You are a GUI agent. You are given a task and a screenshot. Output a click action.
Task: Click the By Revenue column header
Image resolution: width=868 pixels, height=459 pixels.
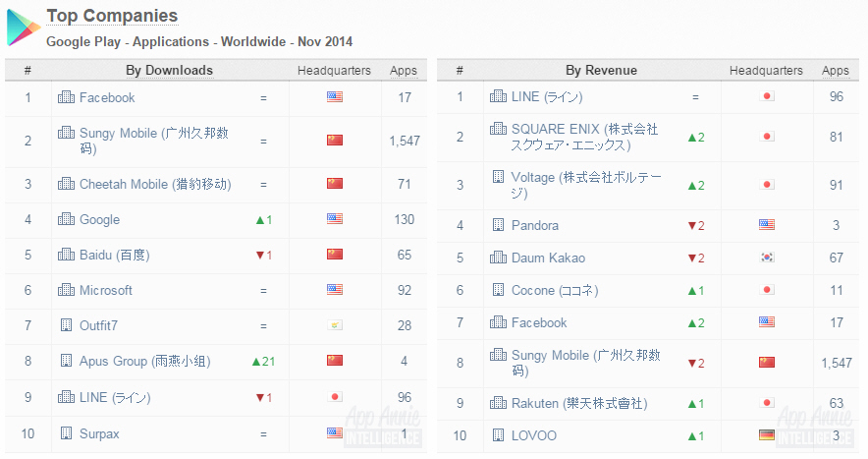pos(601,71)
